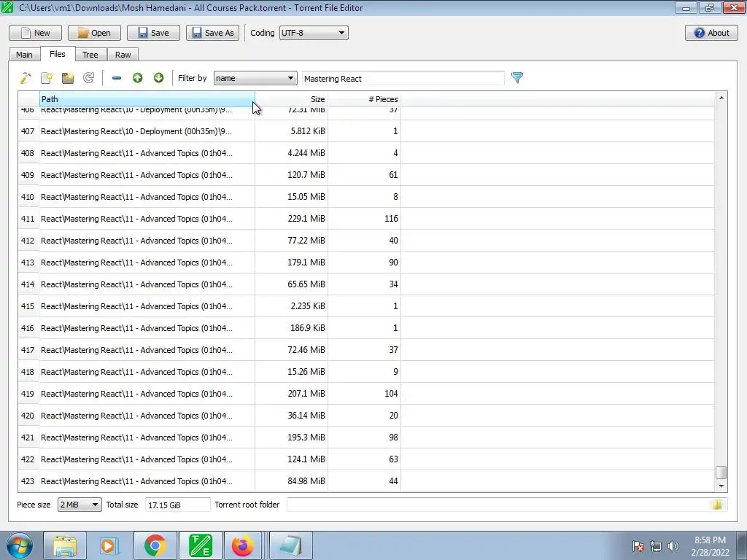Expand the Coding UTF-8 dropdown
The height and width of the screenshot is (560, 747).
click(314, 33)
